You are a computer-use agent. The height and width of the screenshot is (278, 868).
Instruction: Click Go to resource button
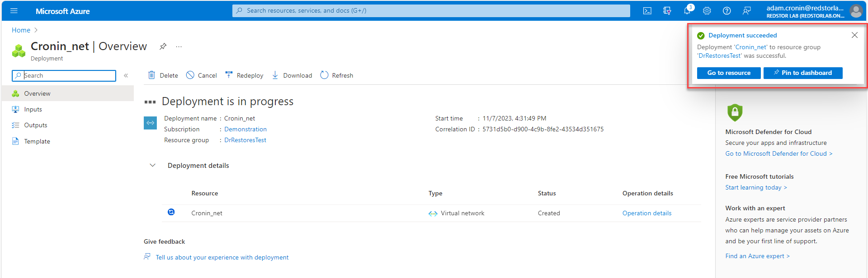[729, 73]
